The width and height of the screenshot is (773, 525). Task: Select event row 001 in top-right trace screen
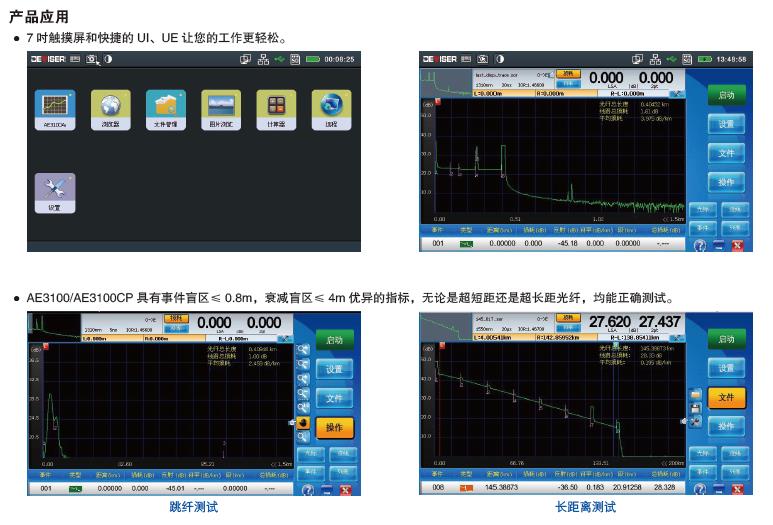pos(438,243)
